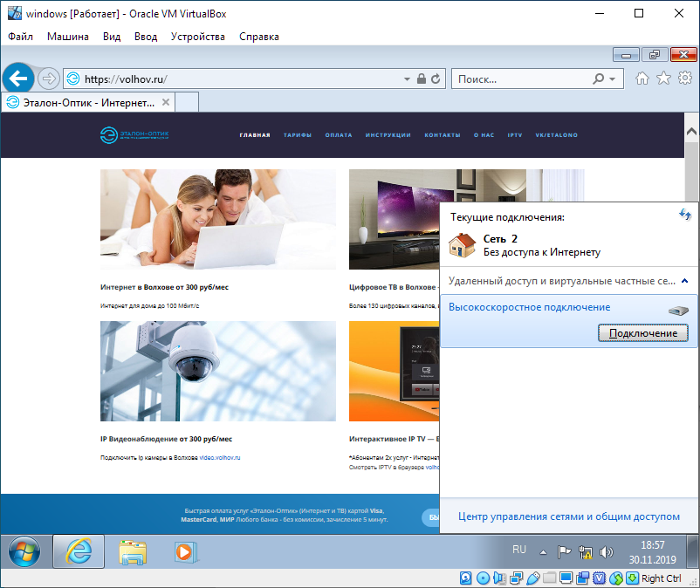This screenshot has width=700, height=588.
Task: Click the Internet Explorer back arrow button
Action: coord(18,79)
